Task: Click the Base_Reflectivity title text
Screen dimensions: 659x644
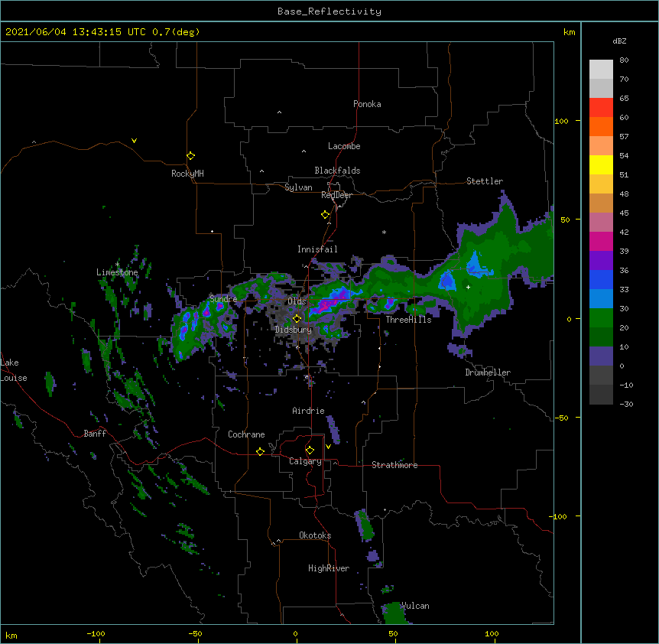Action: coord(329,11)
